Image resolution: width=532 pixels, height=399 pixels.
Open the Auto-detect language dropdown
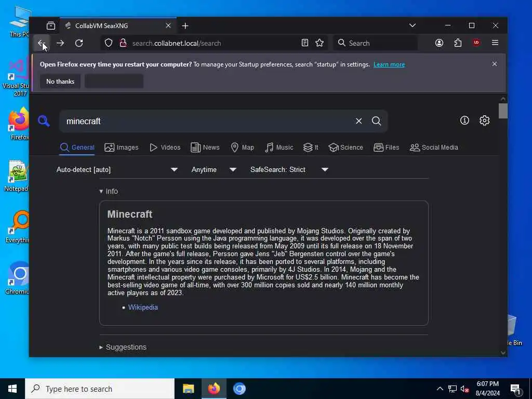point(117,170)
